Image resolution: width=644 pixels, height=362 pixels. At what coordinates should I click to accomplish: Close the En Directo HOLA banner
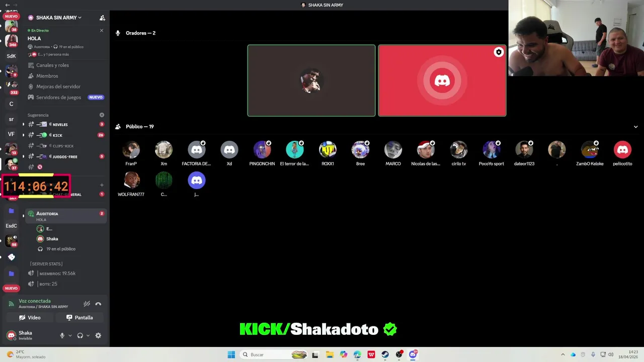point(101,31)
